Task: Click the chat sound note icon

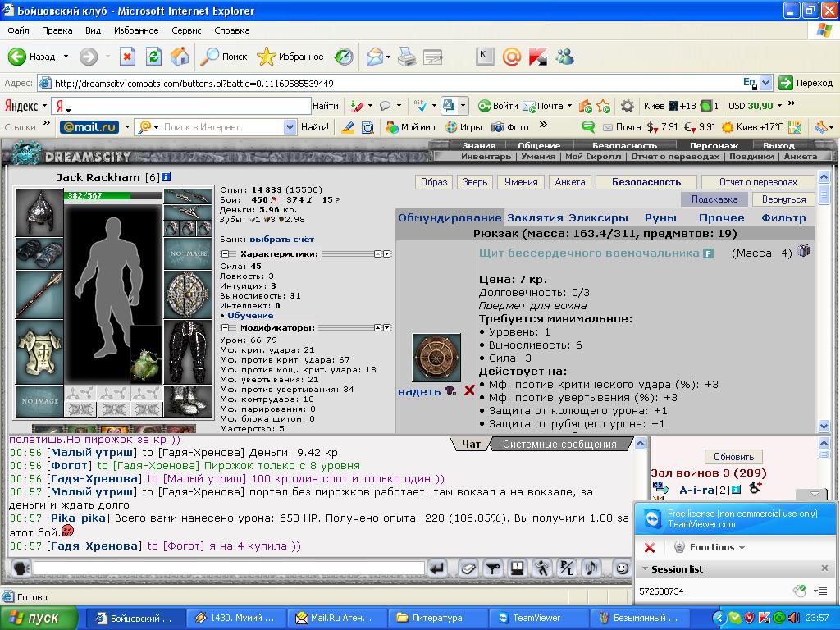Action: coord(592,568)
